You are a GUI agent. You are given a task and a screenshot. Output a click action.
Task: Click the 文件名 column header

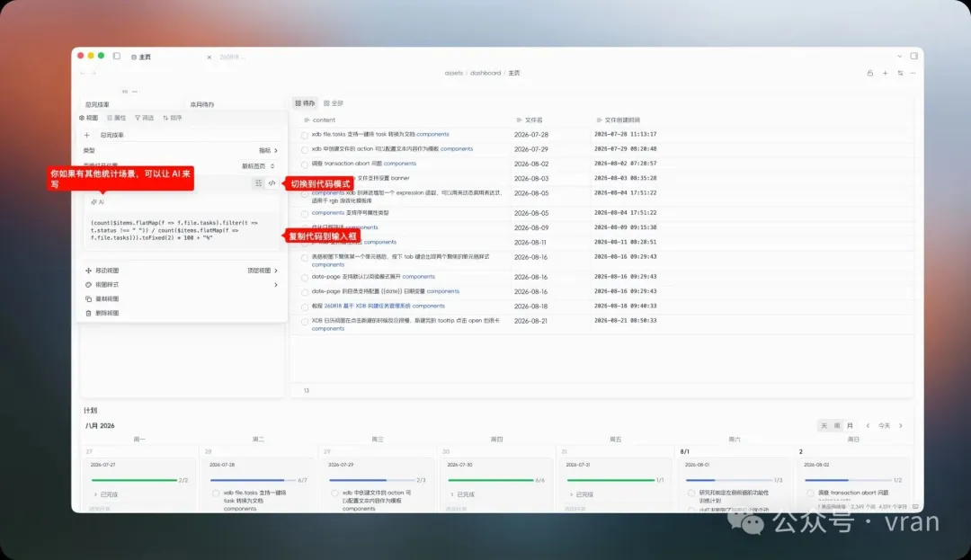(x=530, y=120)
